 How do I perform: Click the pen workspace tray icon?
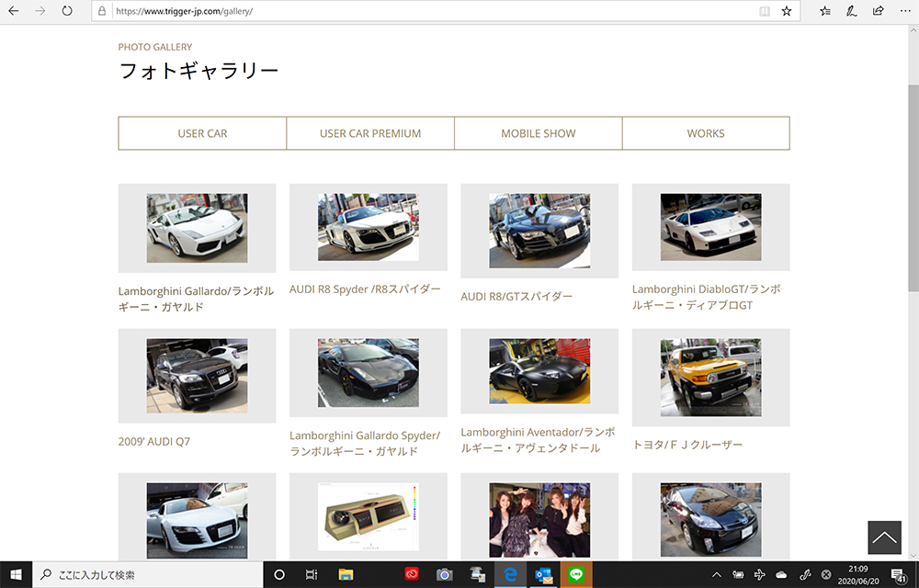[x=805, y=574]
